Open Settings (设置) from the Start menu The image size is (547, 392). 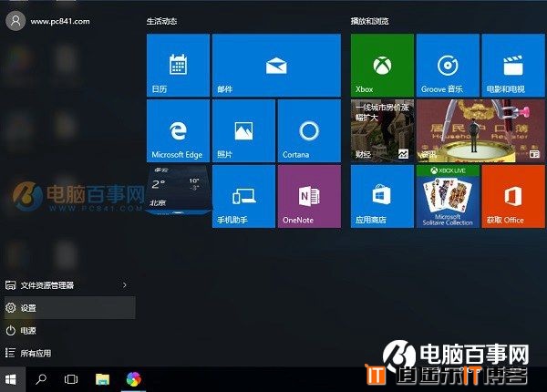point(67,308)
